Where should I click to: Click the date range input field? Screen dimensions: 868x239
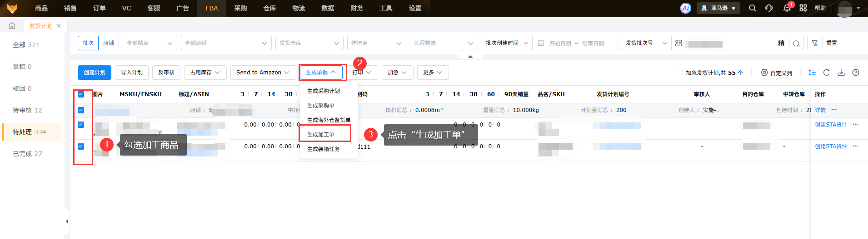[x=575, y=43]
